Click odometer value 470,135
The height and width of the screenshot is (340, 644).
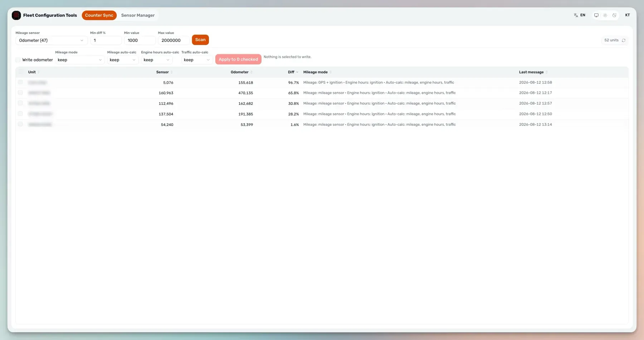[x=245, y=93]
